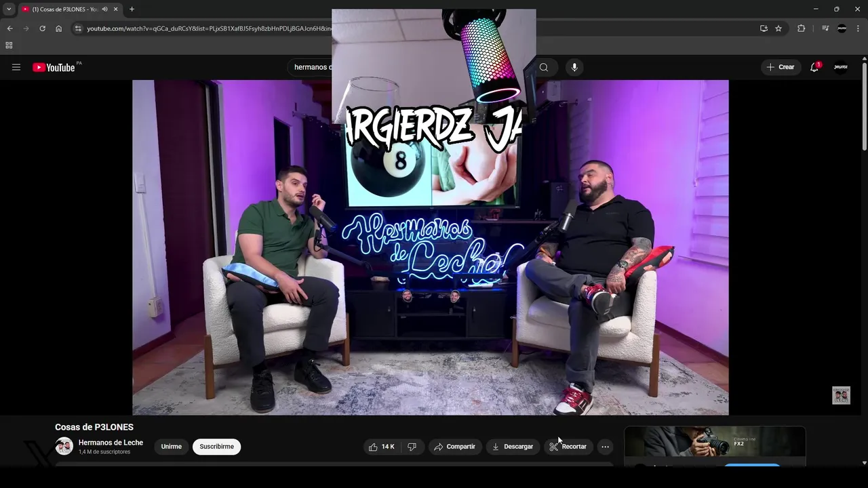Open the Chrome three-dot menu
The height and width of the screenshot is (488, 868).
[x=858, y=28]
